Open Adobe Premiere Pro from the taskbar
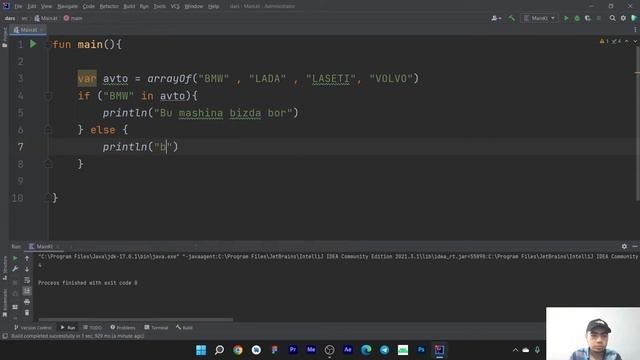 pyautogui.click(x=293, y=350)
